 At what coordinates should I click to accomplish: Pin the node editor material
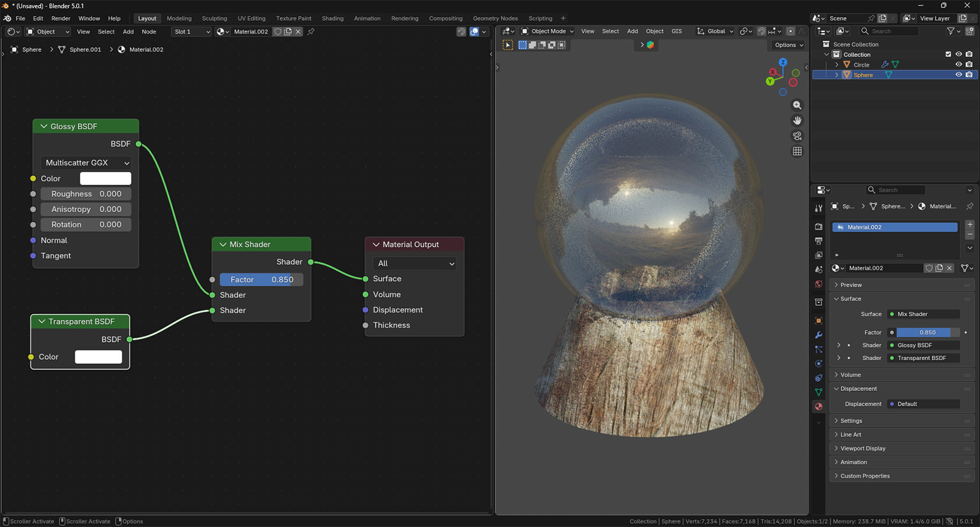click(311, 32)
